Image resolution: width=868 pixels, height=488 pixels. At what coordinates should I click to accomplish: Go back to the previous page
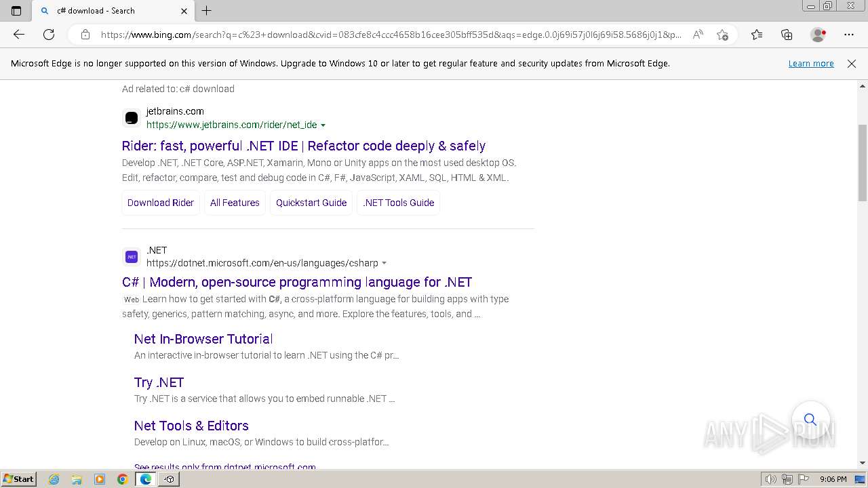coord(19,35)
